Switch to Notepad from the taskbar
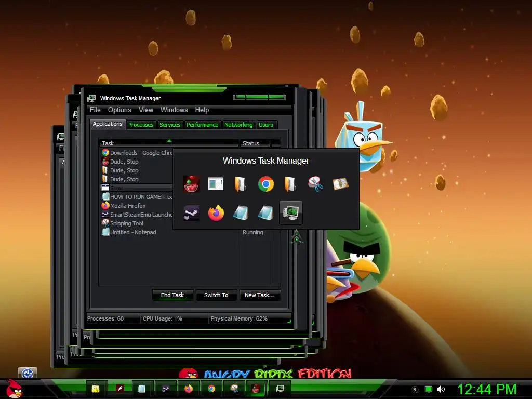 pyautogui.click(x=141, y=389)
